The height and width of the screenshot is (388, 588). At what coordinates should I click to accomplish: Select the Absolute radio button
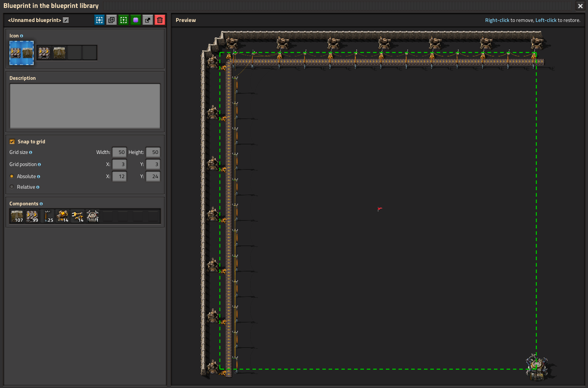tap(12, 176)
